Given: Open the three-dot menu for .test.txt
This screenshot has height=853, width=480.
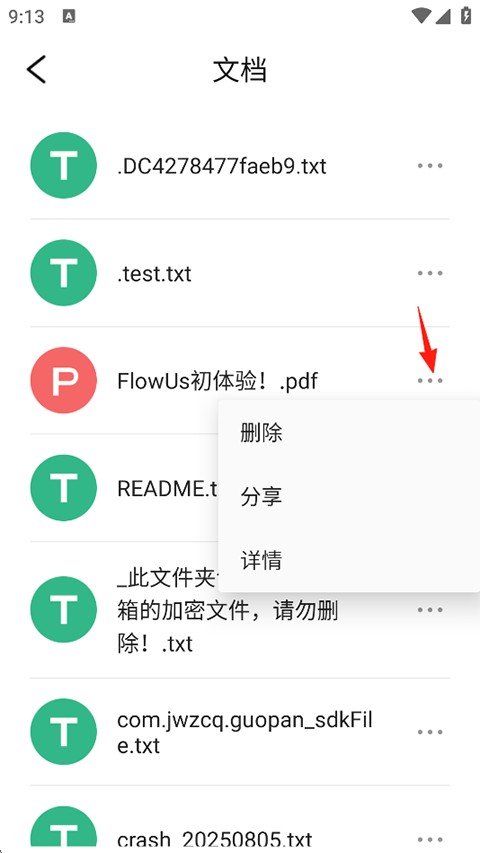Looking at the screenshot, I should click(430, 273).
